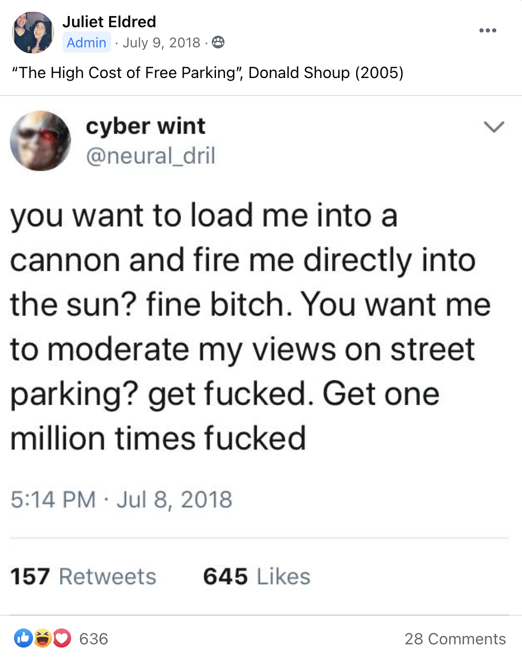Viewport: 522px width, 660px height.
Task: Open the 28 Comments link
Action: pos(455,639)
